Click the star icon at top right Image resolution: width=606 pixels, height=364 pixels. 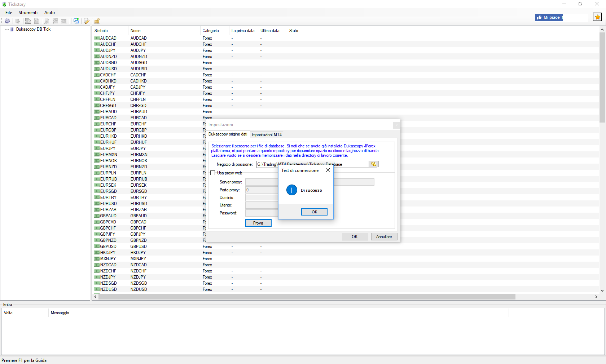[x=597, y=17]
